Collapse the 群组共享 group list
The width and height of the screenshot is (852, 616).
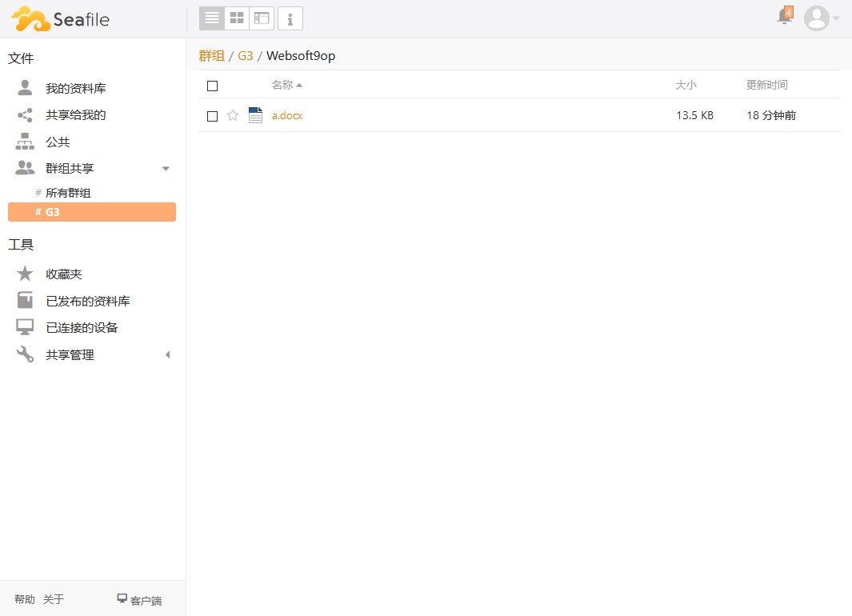(x=166, y=169)
